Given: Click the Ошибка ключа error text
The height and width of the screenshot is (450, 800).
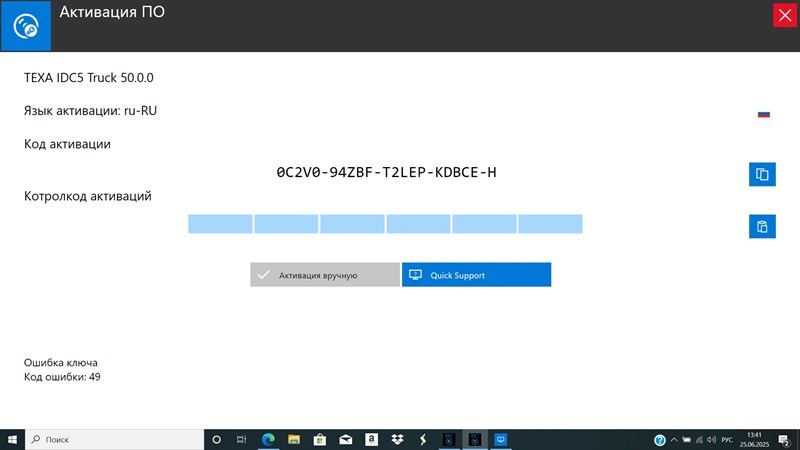Looking at the screenshot, I should coord(61,363).
